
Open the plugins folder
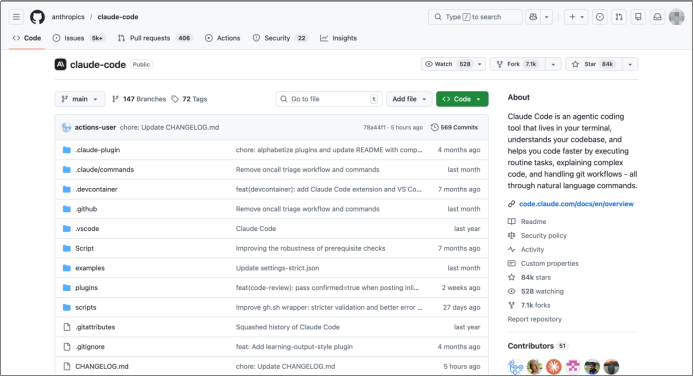coord(86,288)
